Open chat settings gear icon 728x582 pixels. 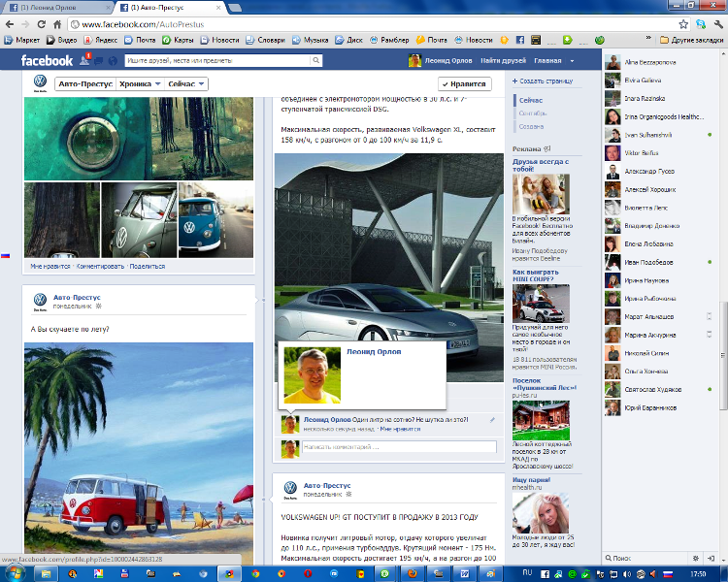pyautogui.click(x=696, y=558)
